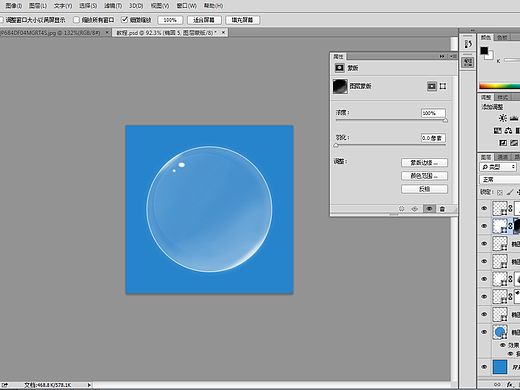
Task: Select the pixel mask button in Properties
Action: point(432,86)
